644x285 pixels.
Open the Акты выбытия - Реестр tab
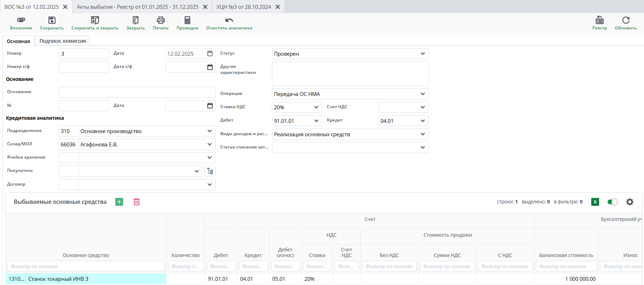(138, 7)
